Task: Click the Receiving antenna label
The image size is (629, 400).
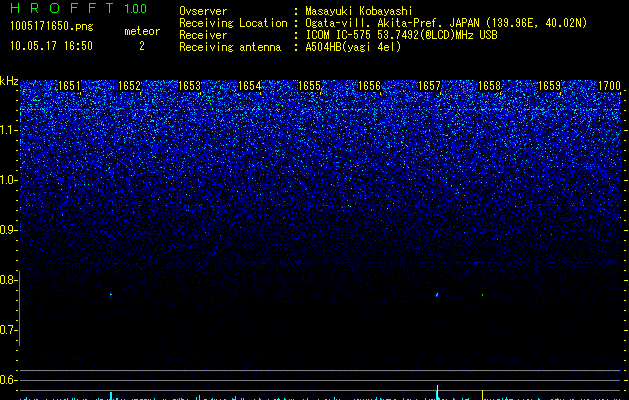Action: [230, 47]
